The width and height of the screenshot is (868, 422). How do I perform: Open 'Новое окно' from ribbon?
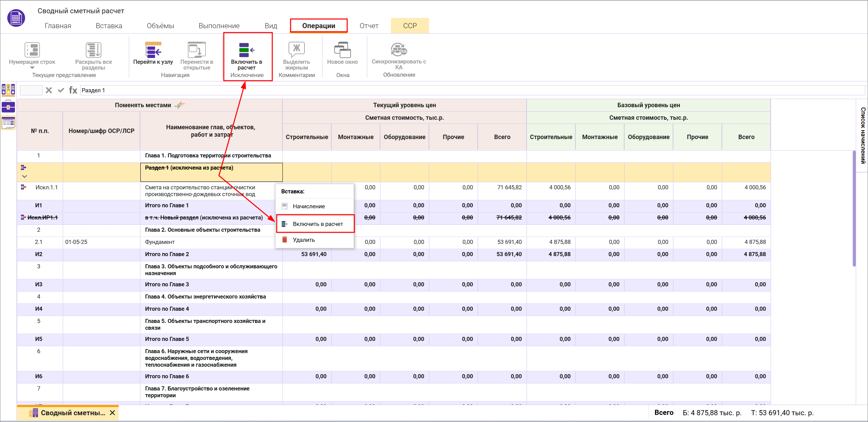pyautogui.click(x=342, y=50)
